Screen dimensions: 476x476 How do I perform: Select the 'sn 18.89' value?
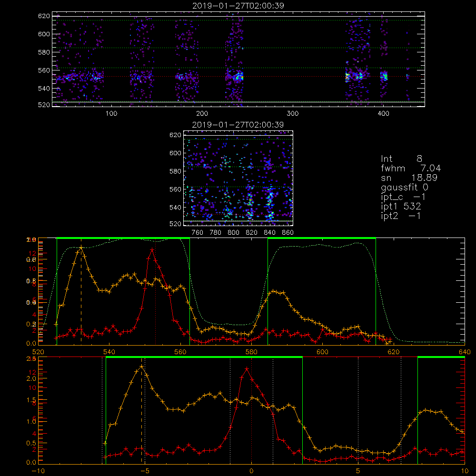tap(409, 178)
